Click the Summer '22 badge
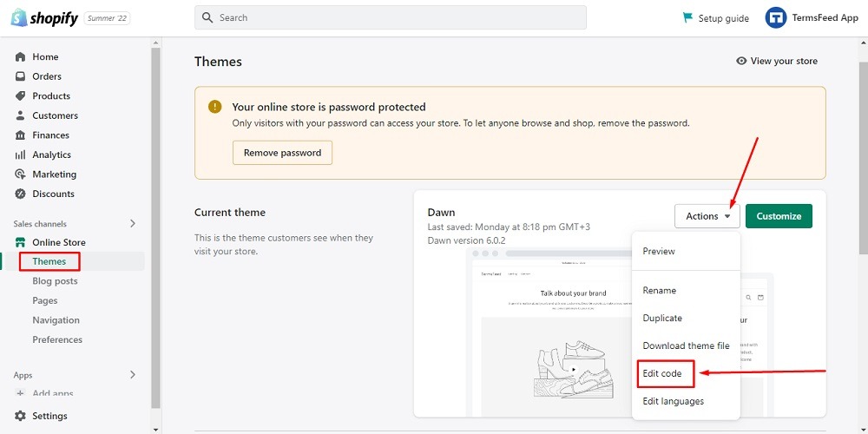Image resolution: width=868 pixels, height=434 pixels. click(107, 18)
